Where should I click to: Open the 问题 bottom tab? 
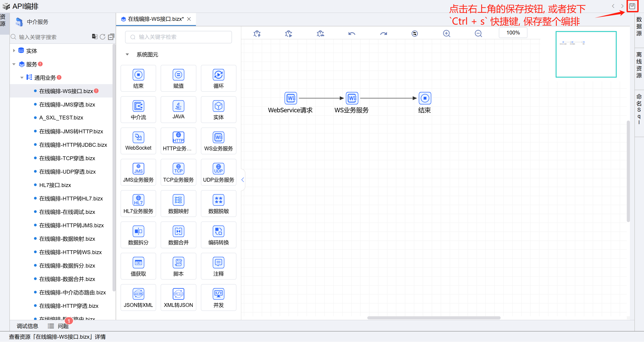(63, 326)
